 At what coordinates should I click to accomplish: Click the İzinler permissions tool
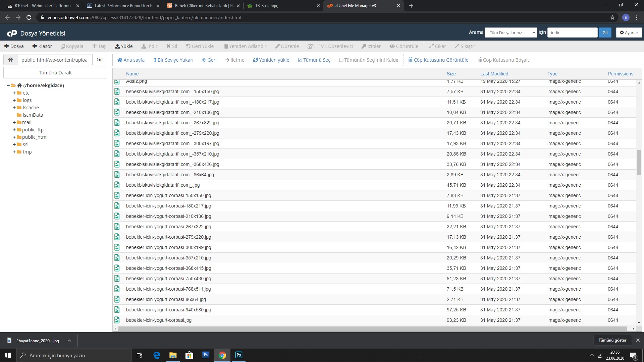coord(371,46)
